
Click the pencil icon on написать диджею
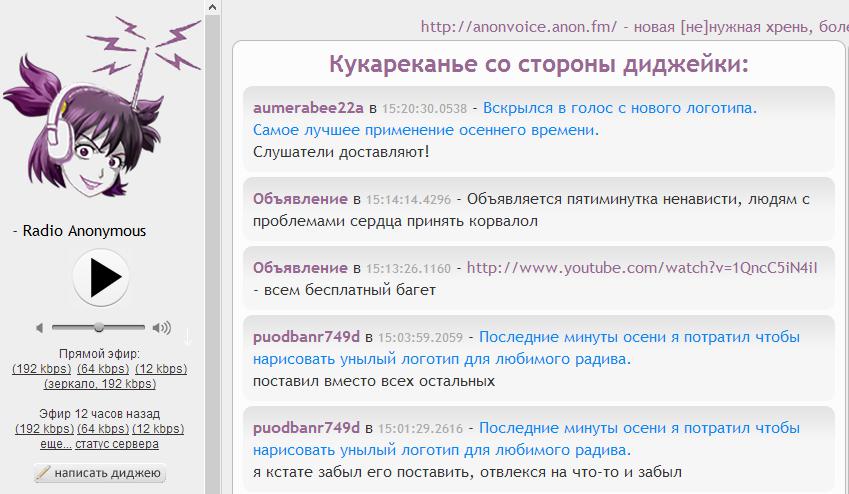[x=42, y=473]
